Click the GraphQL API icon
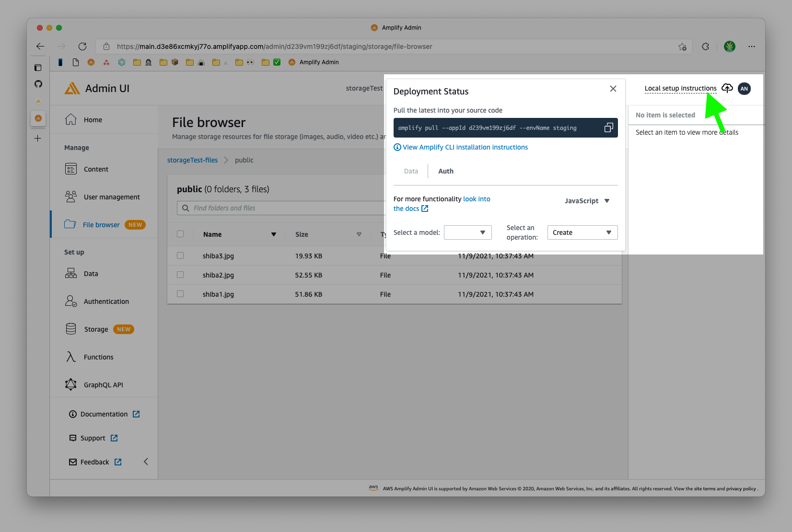 [71, 384]
